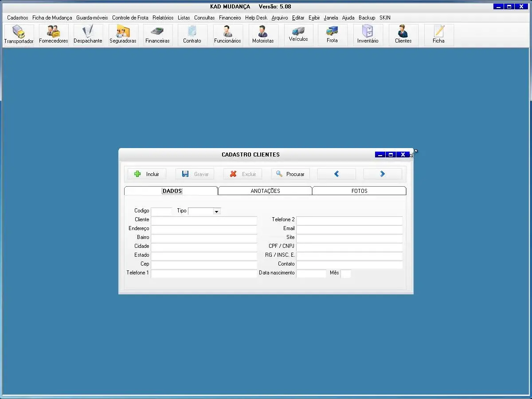Open the Ficha de Mudança menu

click(52, 18)
